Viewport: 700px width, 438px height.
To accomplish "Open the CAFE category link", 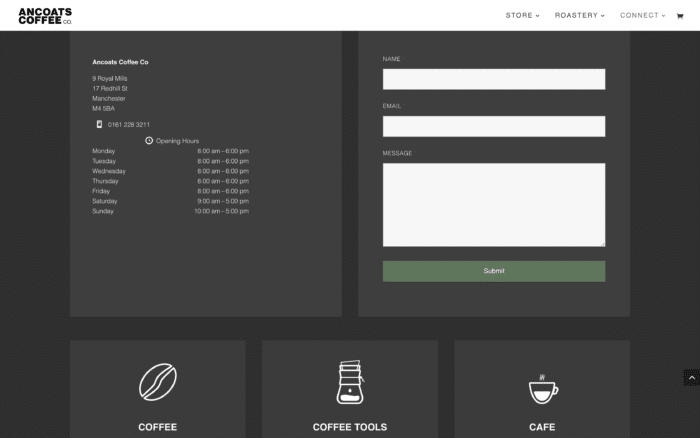I will pos(542,427).
